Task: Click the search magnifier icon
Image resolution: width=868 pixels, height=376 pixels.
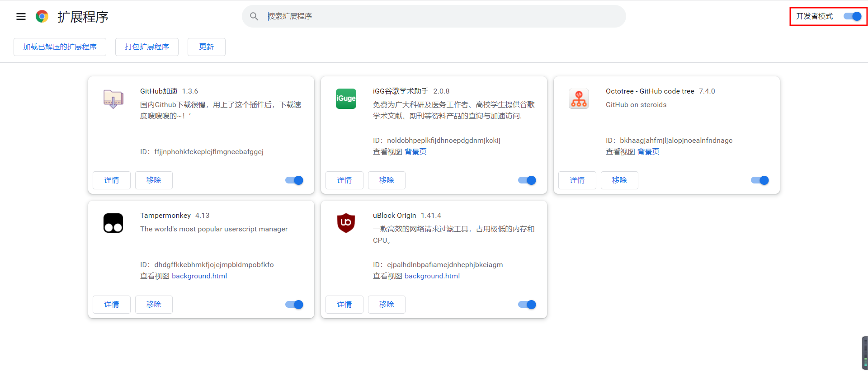Action: (x=254, y=16)
